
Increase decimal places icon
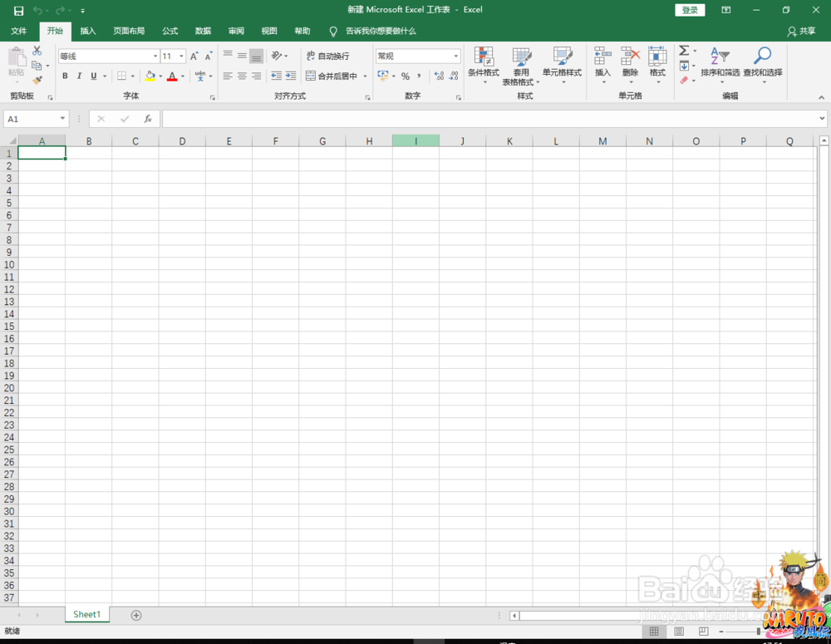pyautogui.click(x=439, y=76)
